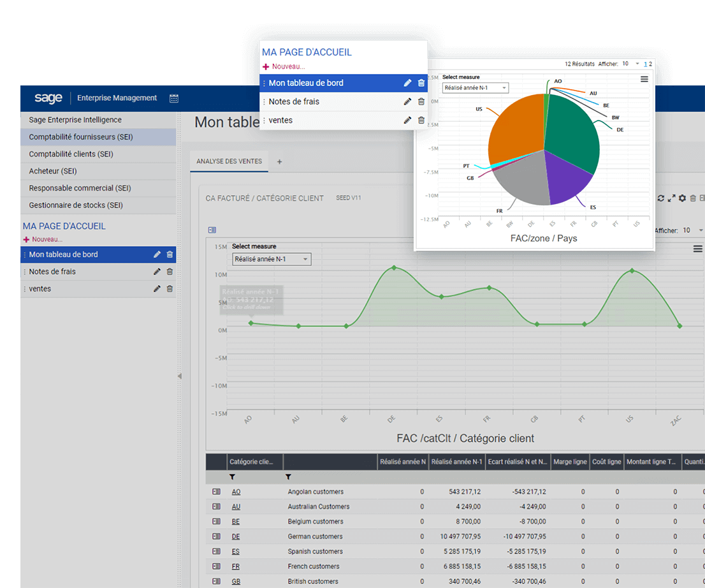This screenshot has width=705, height=588.
Task: Delete 'ventes' page in the left sidebar
Action: (170, 289)
